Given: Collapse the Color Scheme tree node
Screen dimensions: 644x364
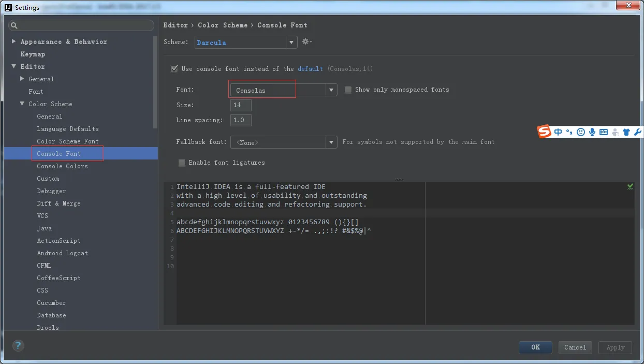Looking at the screenshot, I should pyautogui.click(x=22, y=104).
